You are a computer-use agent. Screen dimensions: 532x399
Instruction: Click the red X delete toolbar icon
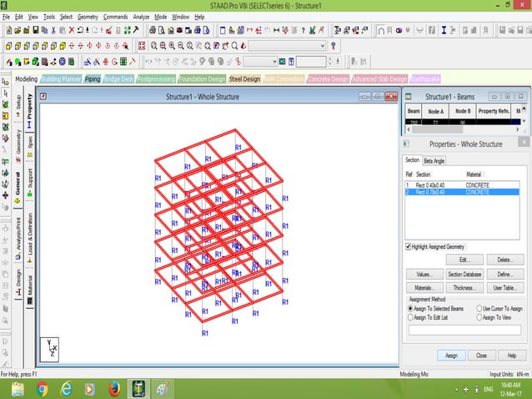(x=72, y=31)
